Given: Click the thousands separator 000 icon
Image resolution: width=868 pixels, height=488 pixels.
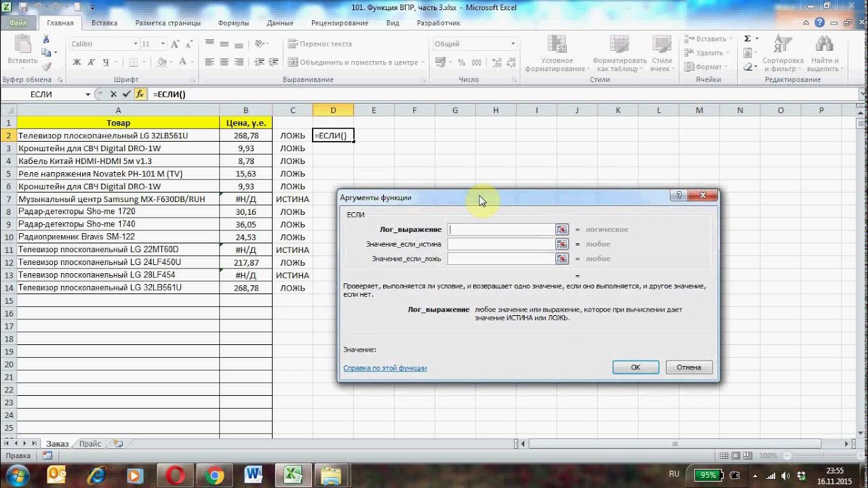Looking at the screenshot, I should coord(475,62).
